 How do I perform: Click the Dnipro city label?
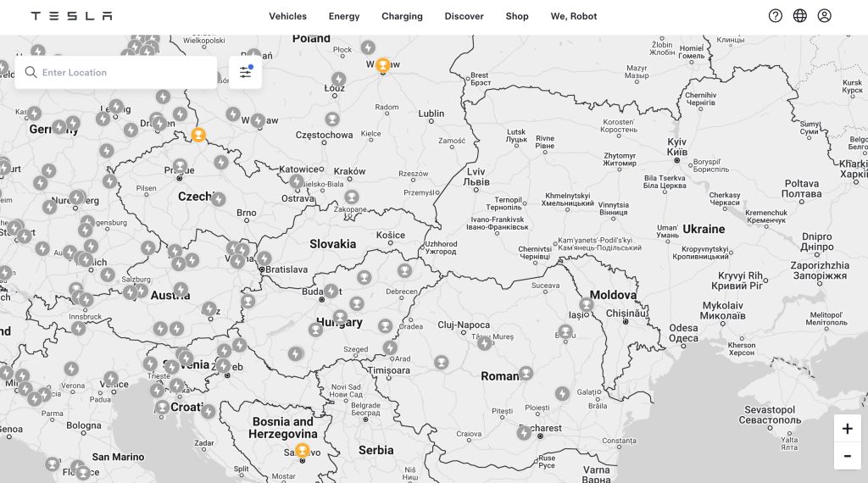(817, 241)
